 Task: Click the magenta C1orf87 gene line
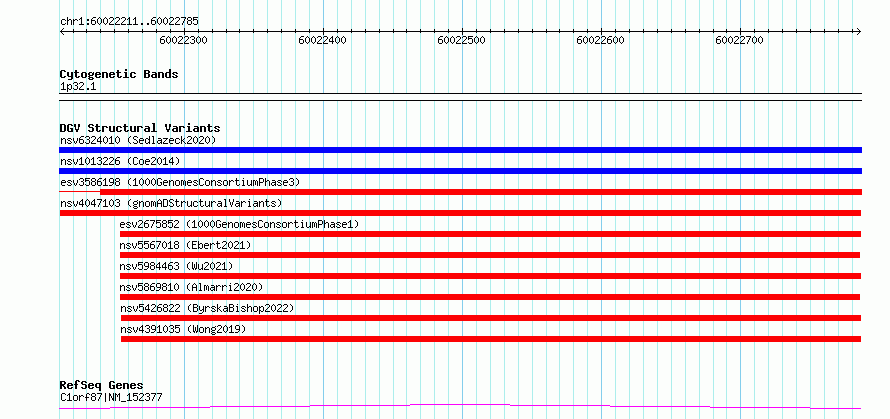(x=460, y=406)
